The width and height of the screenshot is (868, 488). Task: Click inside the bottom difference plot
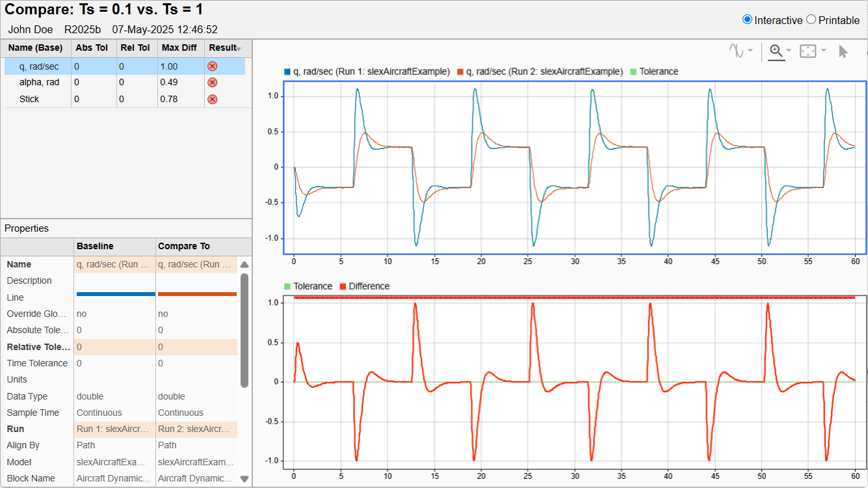[x=575, y=381]
